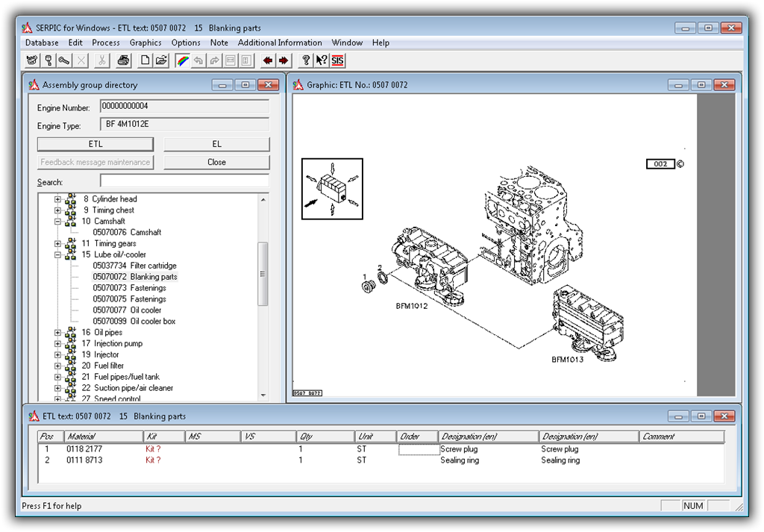Click the Graphic window title icon

click(x=298, y=85)
